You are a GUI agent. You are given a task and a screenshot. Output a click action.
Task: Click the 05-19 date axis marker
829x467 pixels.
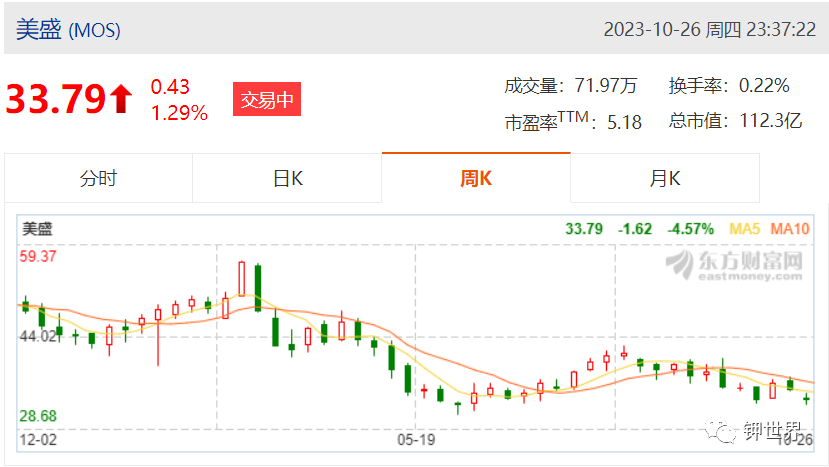[x=416, y=439]
